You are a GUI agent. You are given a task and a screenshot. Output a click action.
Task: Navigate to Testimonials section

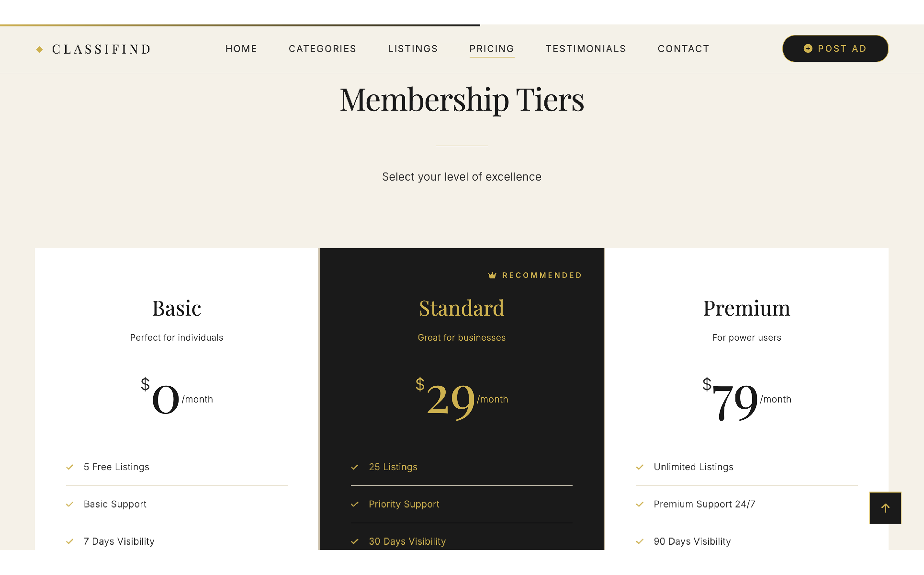pyautogui.click(x=586, y=49)
